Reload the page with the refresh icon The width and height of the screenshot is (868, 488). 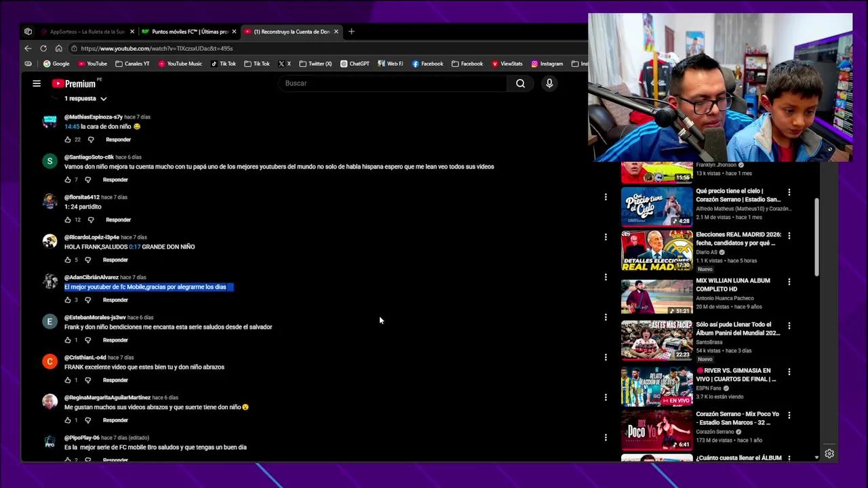coord(43,48)
